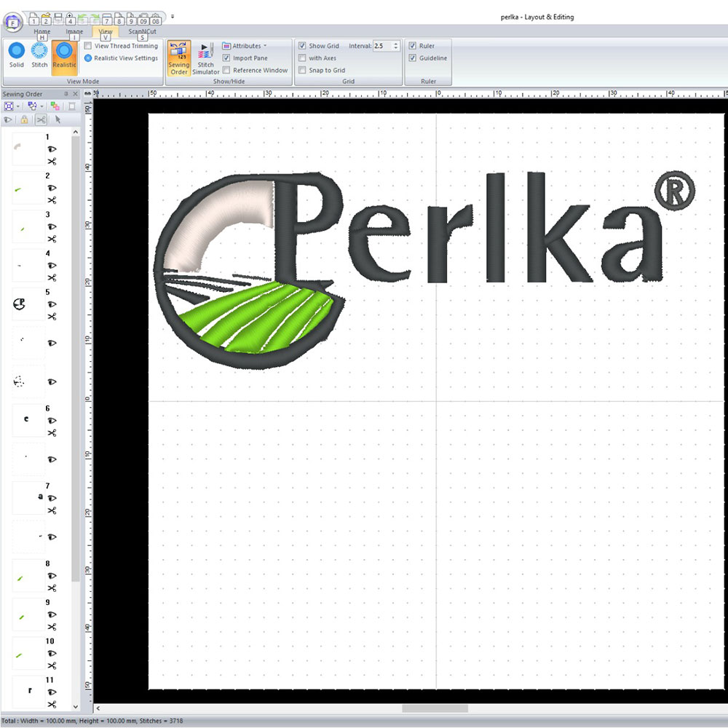Click the scissors trim icon in Sewing Order toolbar
728x728 pixels.
(x=41, y=120)
